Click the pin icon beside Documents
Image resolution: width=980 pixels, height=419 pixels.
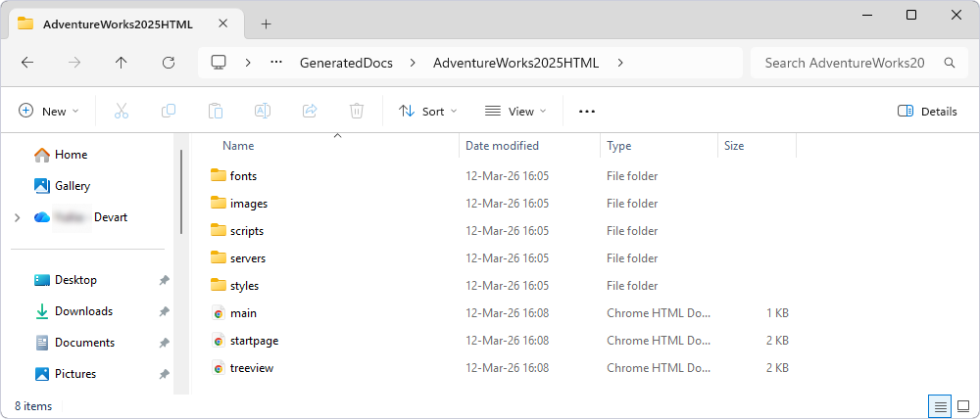pyautogui.click(x=164, y=343)
